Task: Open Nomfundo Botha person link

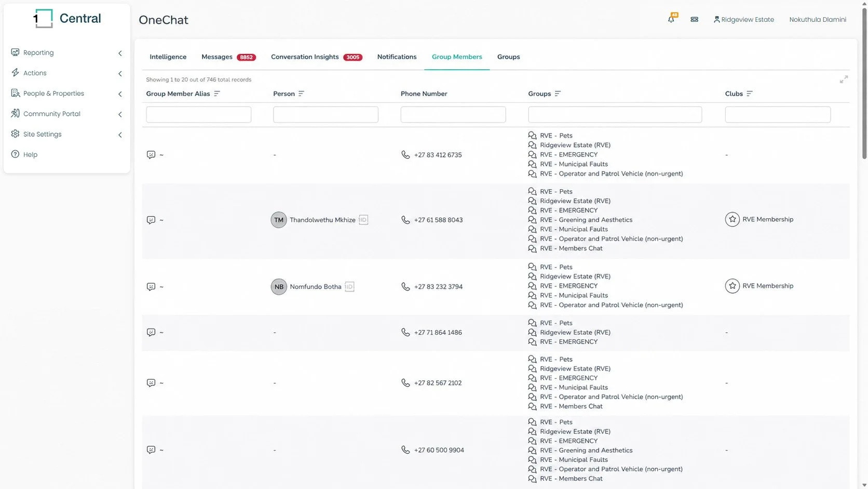Action: click(x=316, y=286)
